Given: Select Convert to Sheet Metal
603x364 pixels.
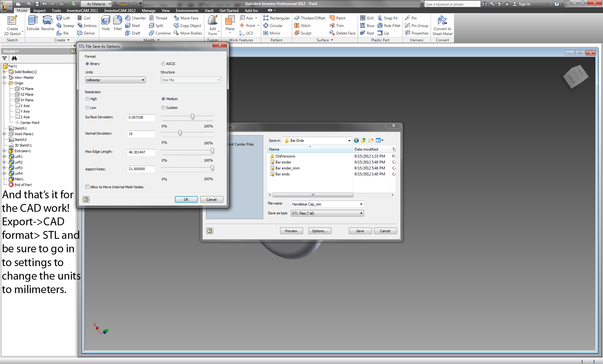Looking at the screenshot, I should (x=442, y=25).
